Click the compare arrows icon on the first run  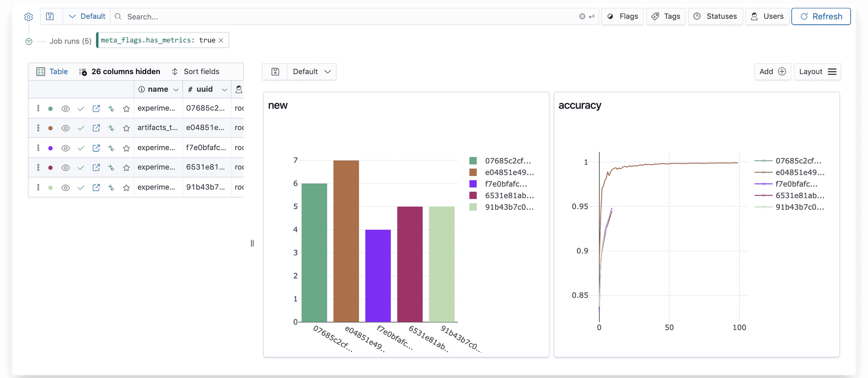(111, 108)
